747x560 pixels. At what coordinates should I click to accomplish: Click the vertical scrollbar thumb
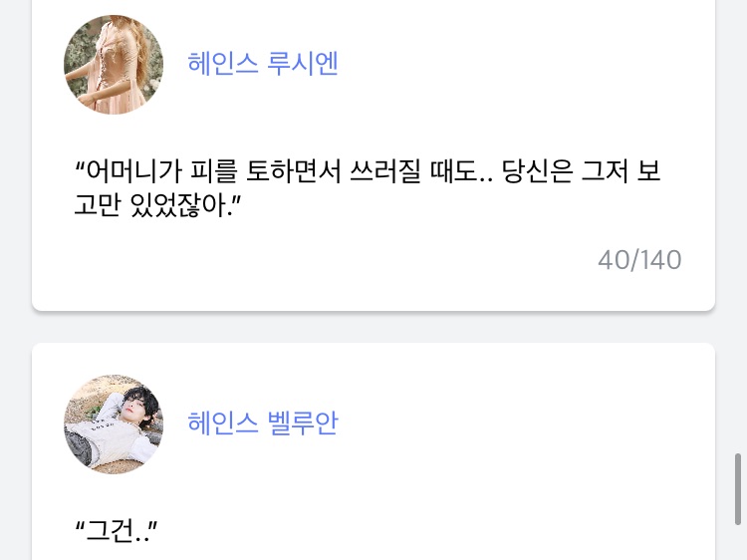point(738,489)
